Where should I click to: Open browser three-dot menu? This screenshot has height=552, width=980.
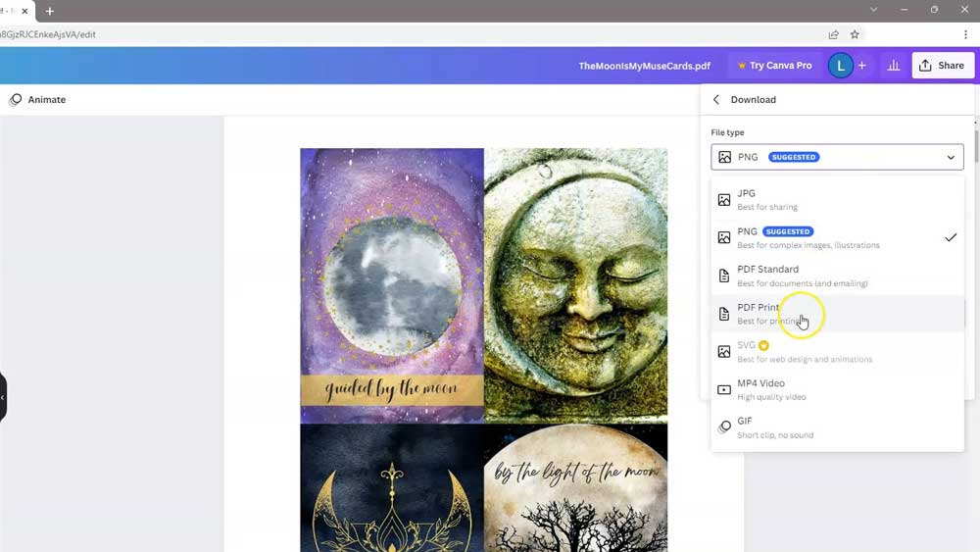coord(965,34)
